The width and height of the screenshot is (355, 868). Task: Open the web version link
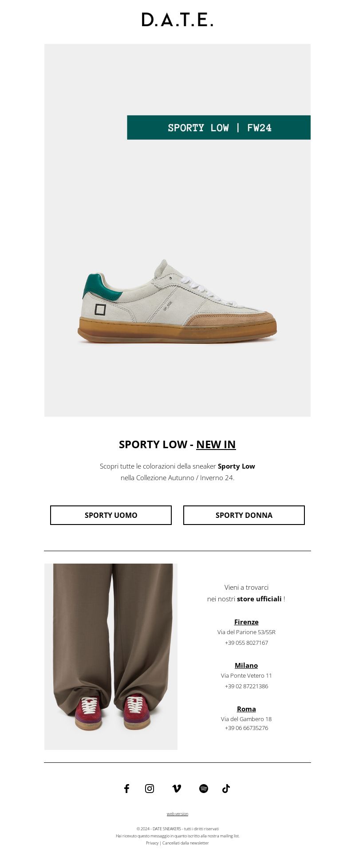pos(177,813)
